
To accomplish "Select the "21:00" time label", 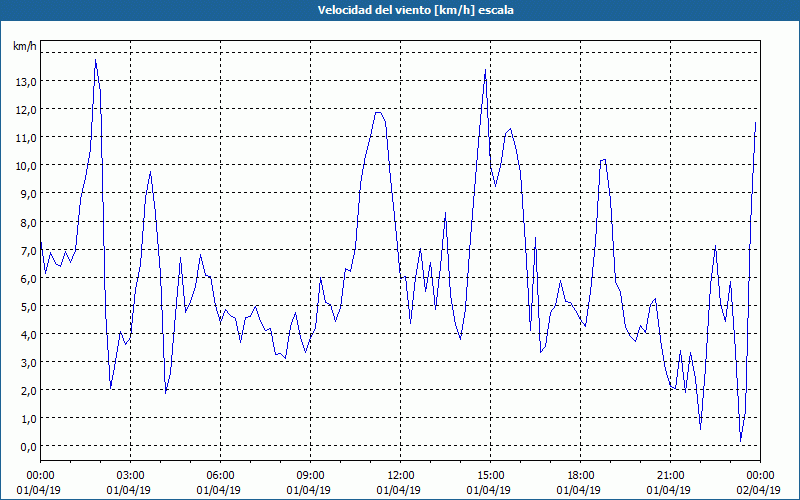I will pos(670,476).
